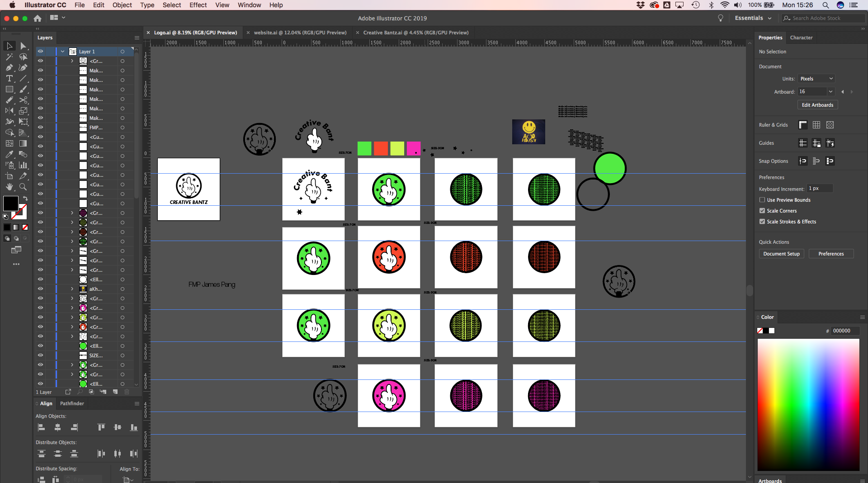Switch to the Pathfinder tab

coord(72,403)
